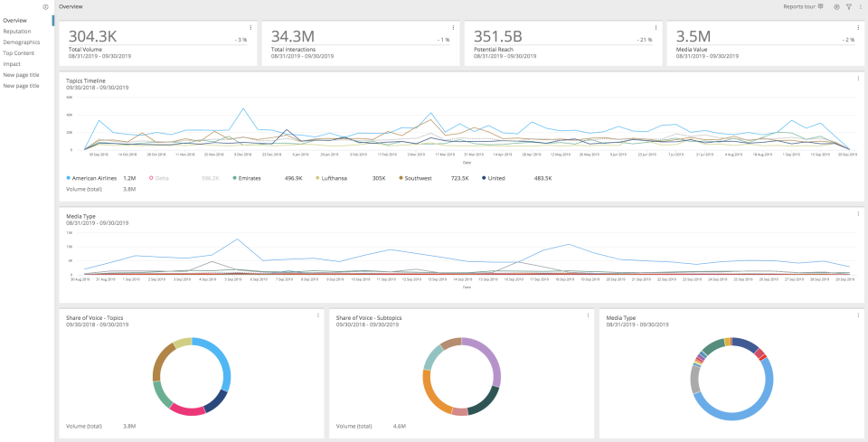Open the Reports tour signpost icon
The image size is (868, 442).
point(821,6)
